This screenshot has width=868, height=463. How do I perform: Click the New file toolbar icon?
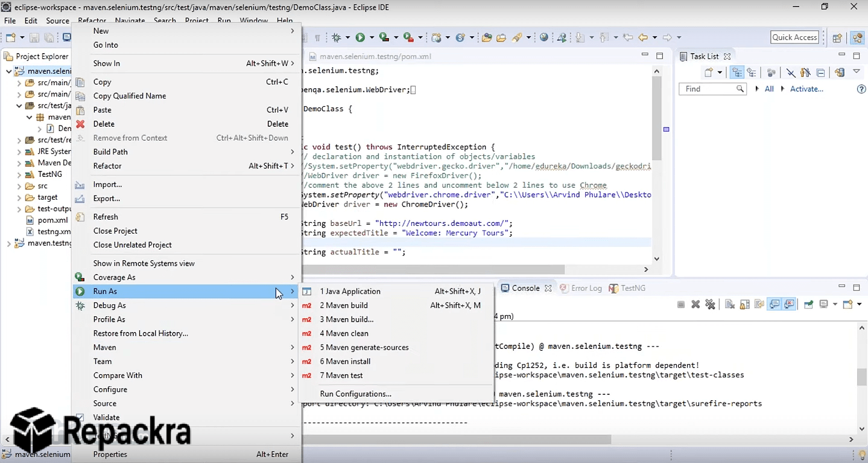click(x=10, y=37)
